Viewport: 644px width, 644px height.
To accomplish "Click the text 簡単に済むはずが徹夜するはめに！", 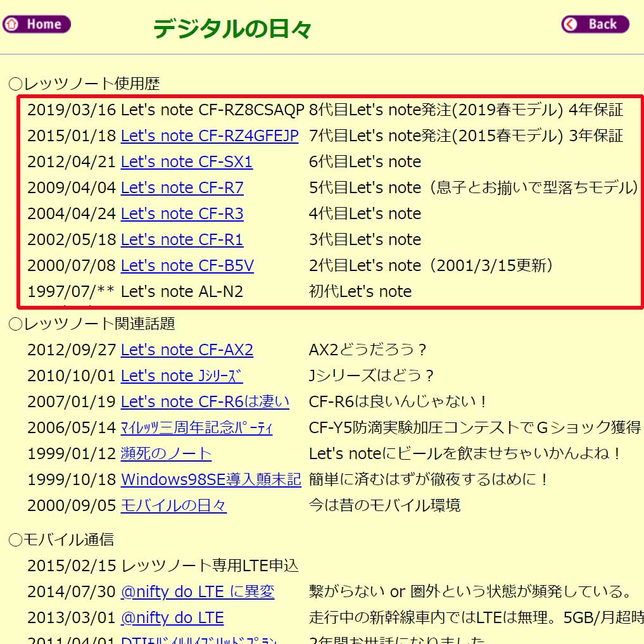I will click(429, 479).
